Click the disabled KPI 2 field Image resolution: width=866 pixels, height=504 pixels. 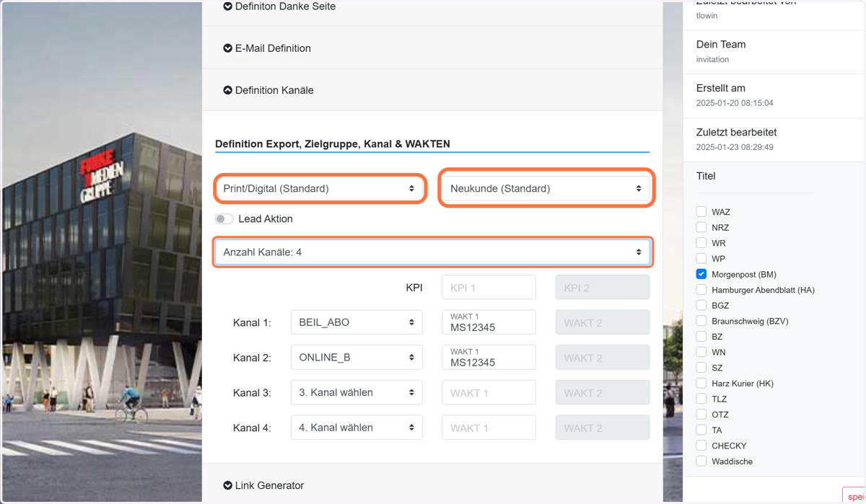(603, 287)
